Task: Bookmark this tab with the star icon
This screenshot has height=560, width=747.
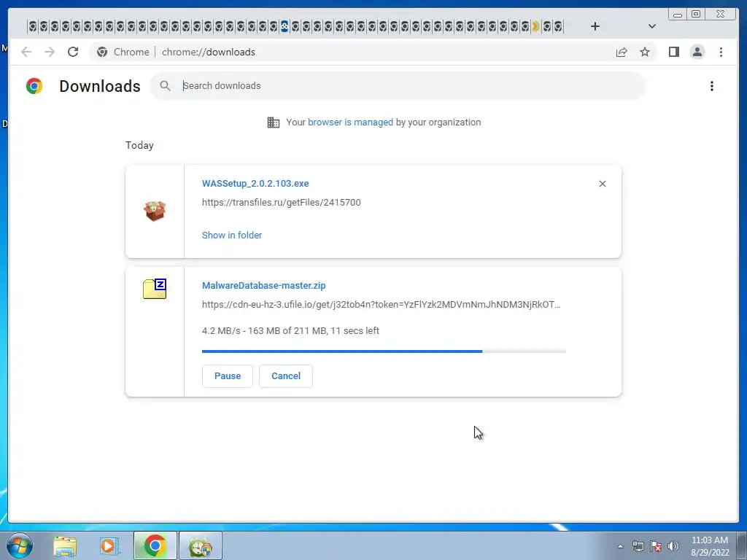Action: point(645,52)
